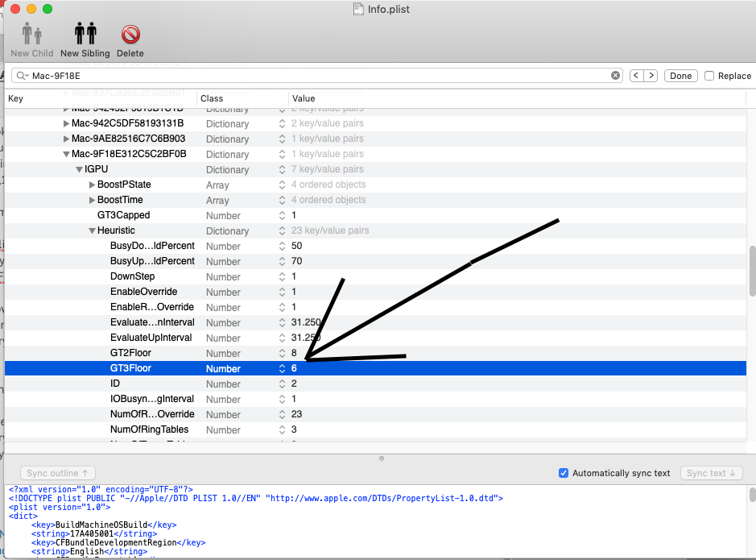Viewport: 756px width, 560px height.
Task: Click the Value column header
Action: click(x=304, y=98)
